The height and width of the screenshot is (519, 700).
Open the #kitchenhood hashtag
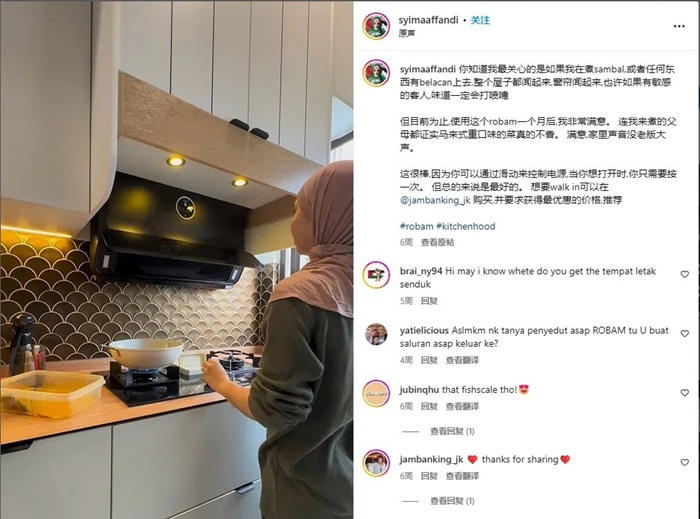[466, 226]
